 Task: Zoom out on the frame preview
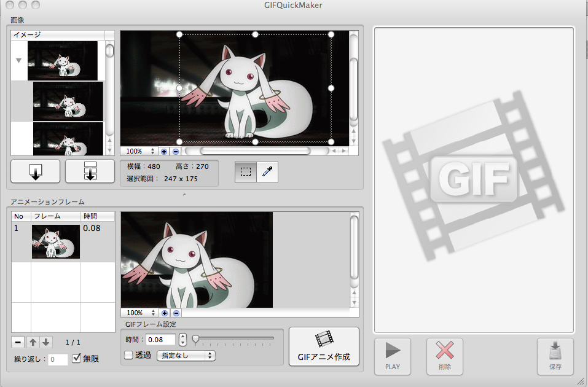[x=176, y=313]
